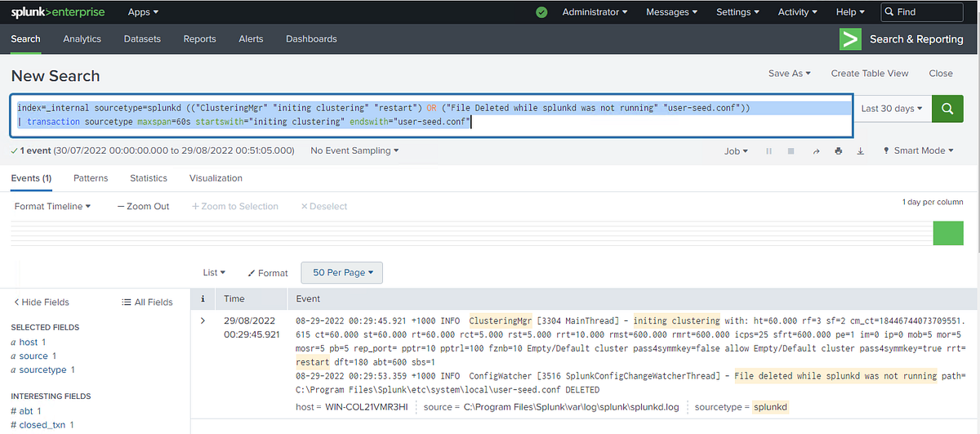Click the Event column header
Image resolution: width=980 pixels, height=434 pixels.
[x=308, y=299]
